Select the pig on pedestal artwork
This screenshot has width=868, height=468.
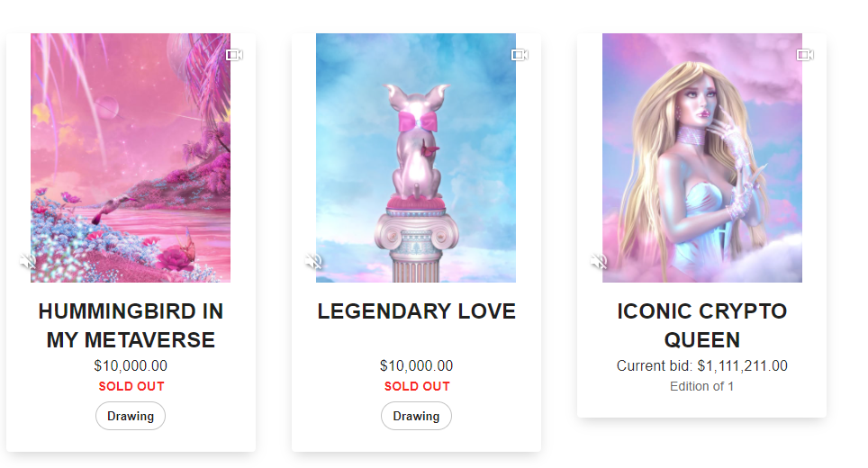[x=416, y=157]
